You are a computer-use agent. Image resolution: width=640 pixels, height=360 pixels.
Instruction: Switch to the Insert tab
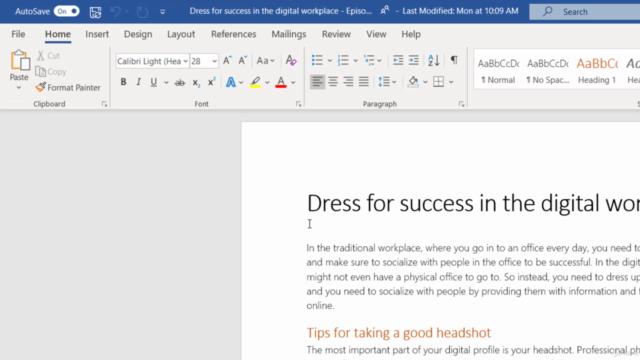97,34
